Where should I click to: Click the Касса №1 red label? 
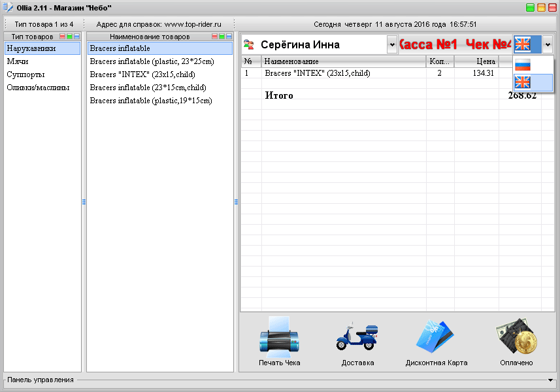click(428, 44)
